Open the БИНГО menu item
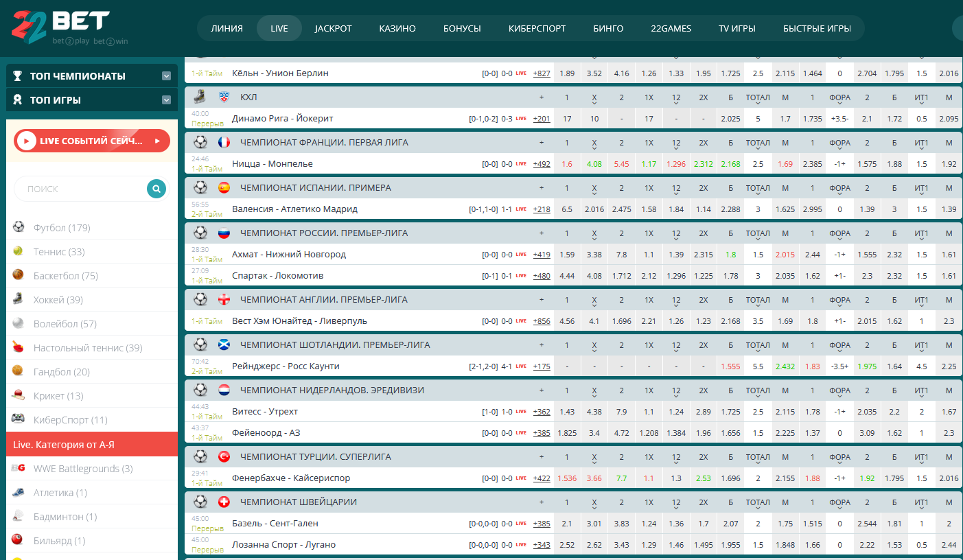 (608, 29)
